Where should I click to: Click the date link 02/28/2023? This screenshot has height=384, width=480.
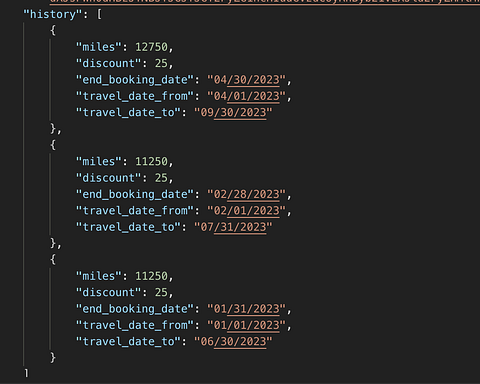[x=247, y=195]
